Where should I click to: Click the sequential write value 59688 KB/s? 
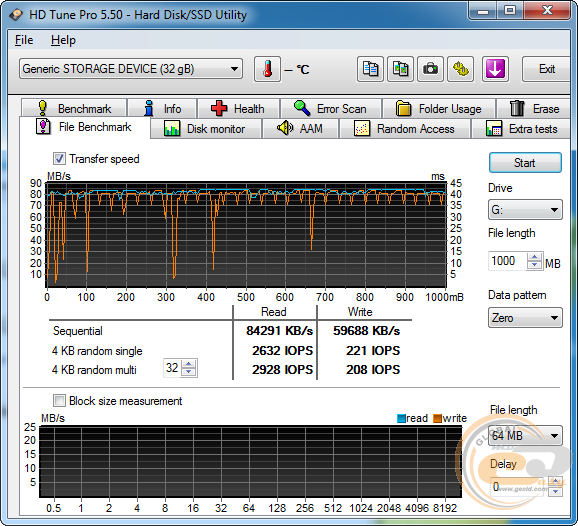click(366, 331)
